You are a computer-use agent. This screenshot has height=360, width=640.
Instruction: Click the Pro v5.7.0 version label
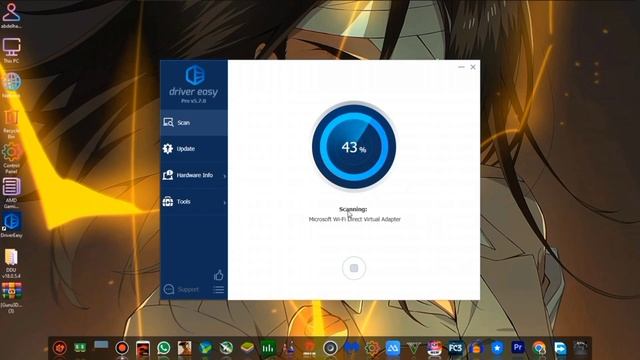click(x=194, y=101)
